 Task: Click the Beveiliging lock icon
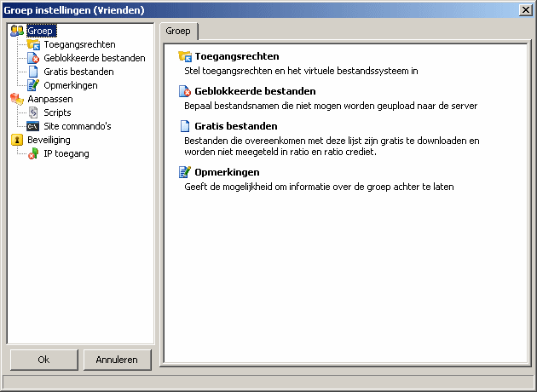17,140
